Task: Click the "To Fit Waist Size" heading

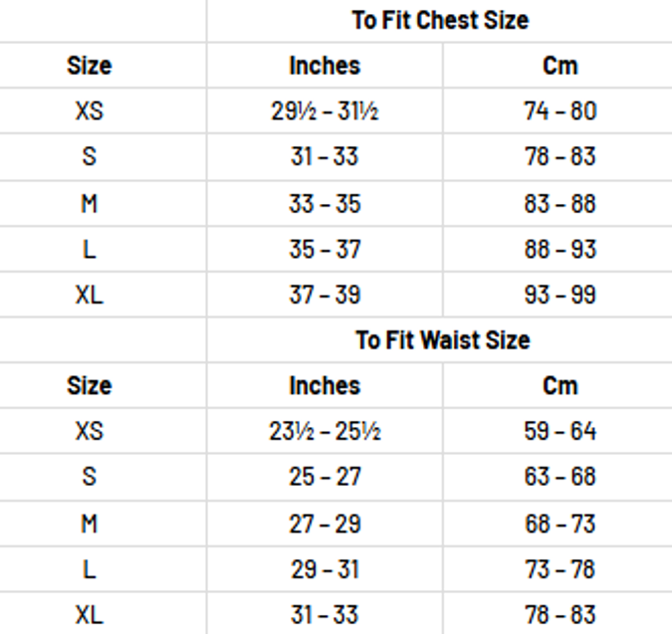Action: 443,340
